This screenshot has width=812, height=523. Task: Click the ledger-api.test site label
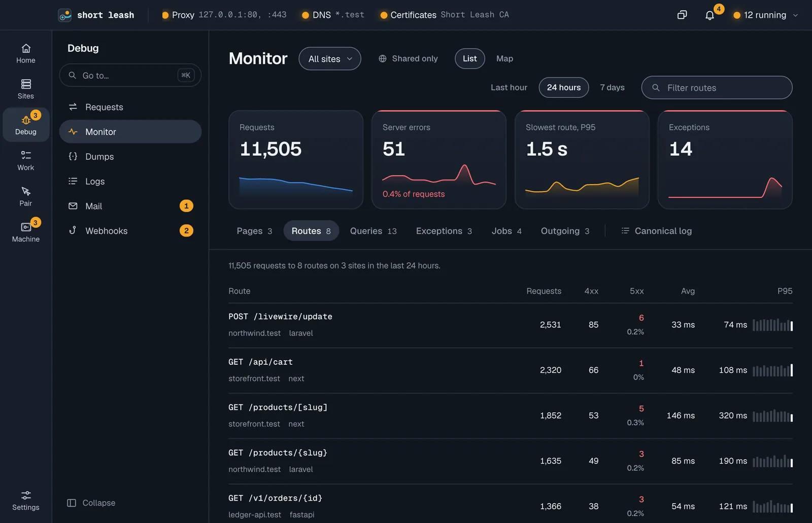(255, 514)
